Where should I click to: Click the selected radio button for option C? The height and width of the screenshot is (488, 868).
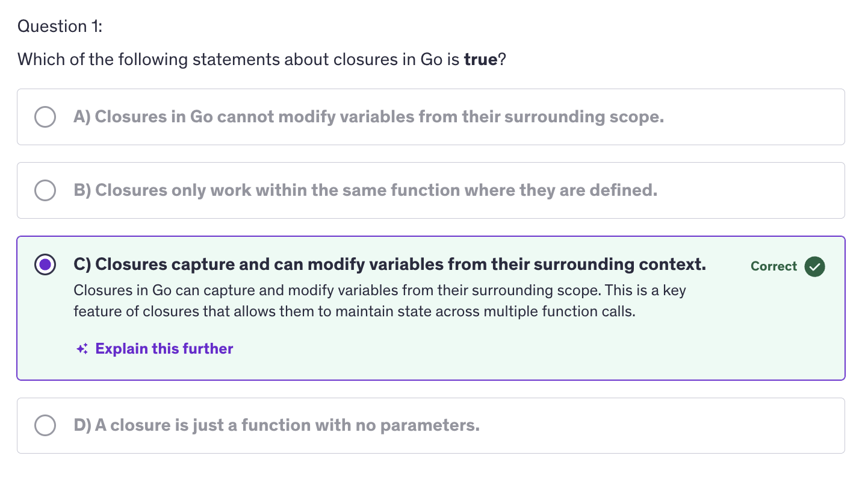click(45, 264)
